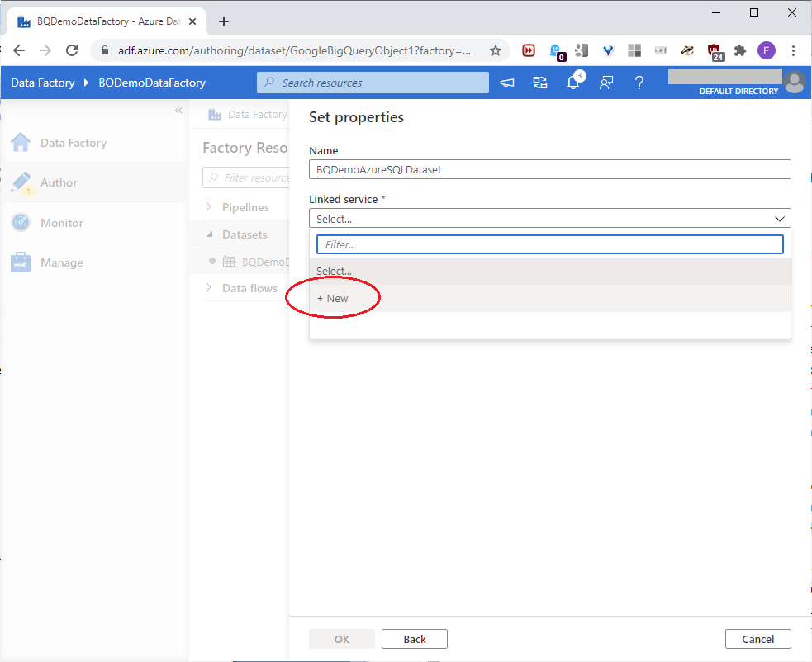Viewport: 812px width, 662px height.
Task: Click the user account avatar
Action: point(794,82)
